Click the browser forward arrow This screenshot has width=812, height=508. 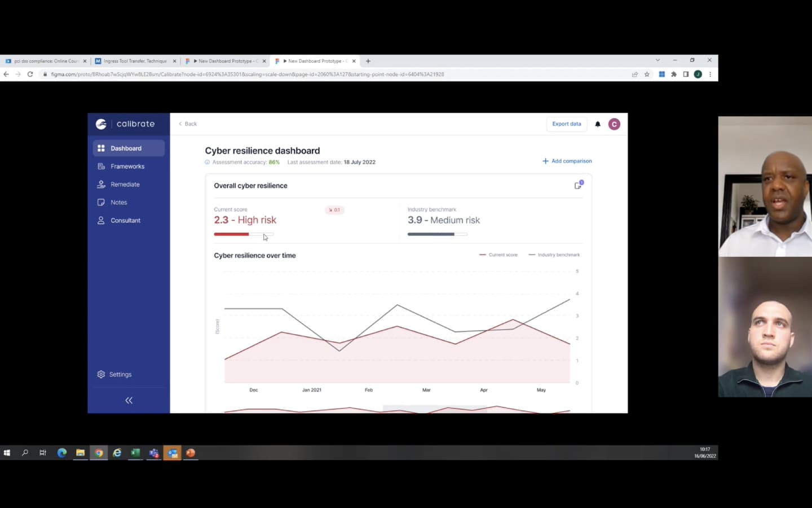click(x=18, y=74)
